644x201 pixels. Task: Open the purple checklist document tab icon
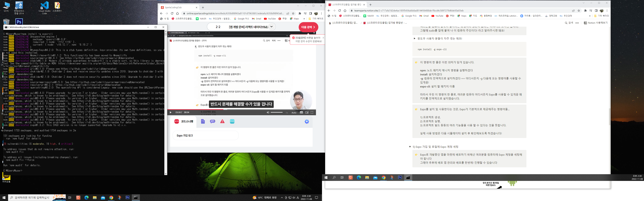pyautogui.click(x=203, y=121)
